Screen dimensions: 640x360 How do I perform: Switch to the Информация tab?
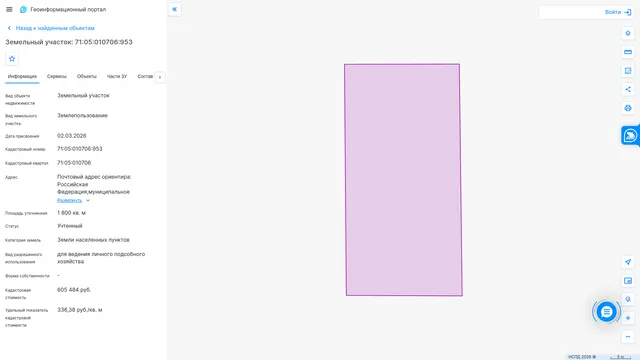(x=22, y=77)
